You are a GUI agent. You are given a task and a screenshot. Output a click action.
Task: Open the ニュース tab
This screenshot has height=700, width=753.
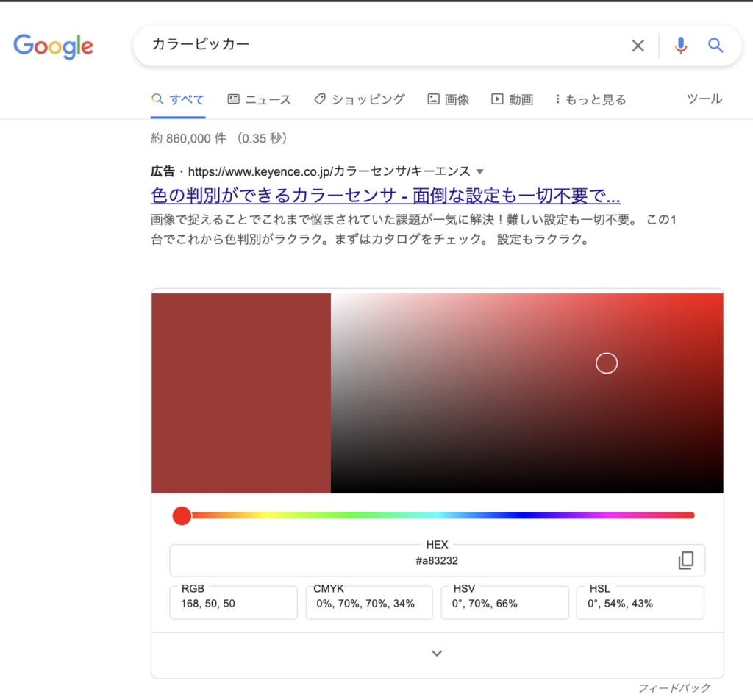pyautogui.click(x=259, y=99)
